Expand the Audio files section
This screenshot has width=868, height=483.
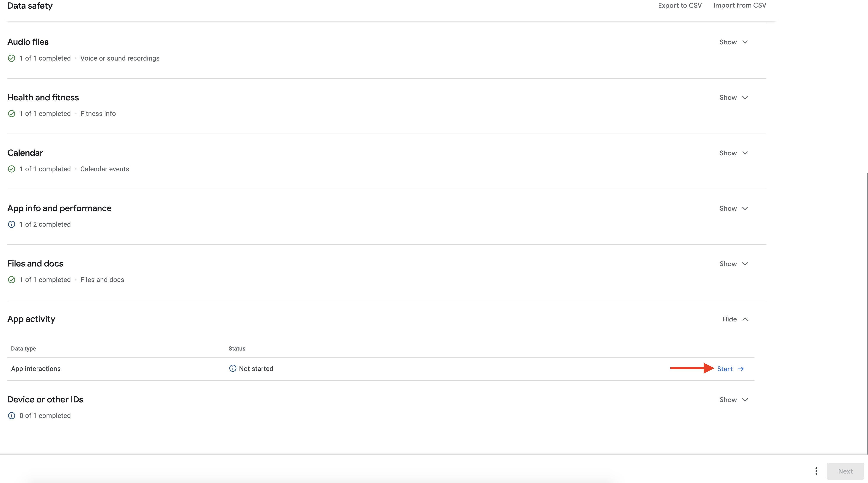click(x=734, y=42)
